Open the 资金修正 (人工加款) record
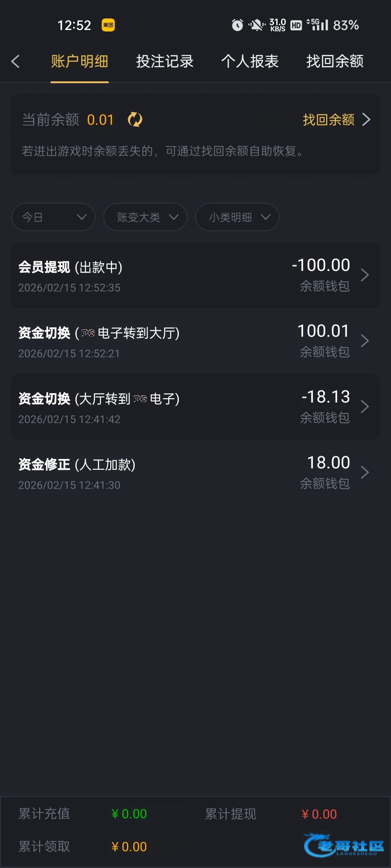Viewport: 391px width, 868px height. click(145, 472)
